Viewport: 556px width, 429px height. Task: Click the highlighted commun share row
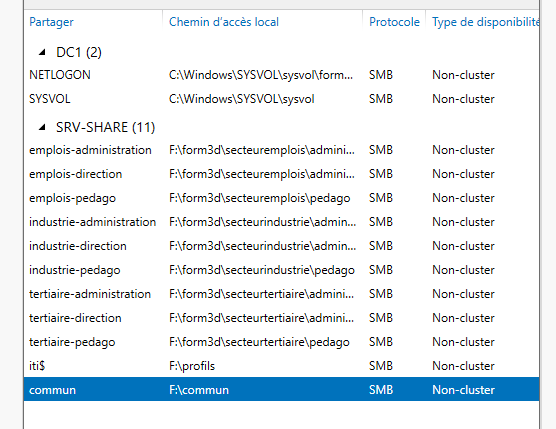tap(282, 389)
